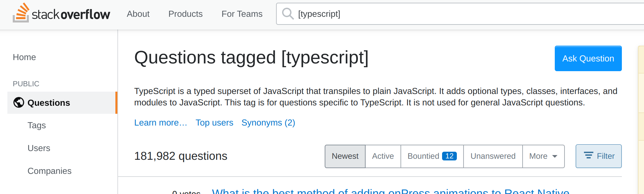Open the For Teams link
Image resolution: width=644 pixels, height=194 pixels.
coord(242,14)
